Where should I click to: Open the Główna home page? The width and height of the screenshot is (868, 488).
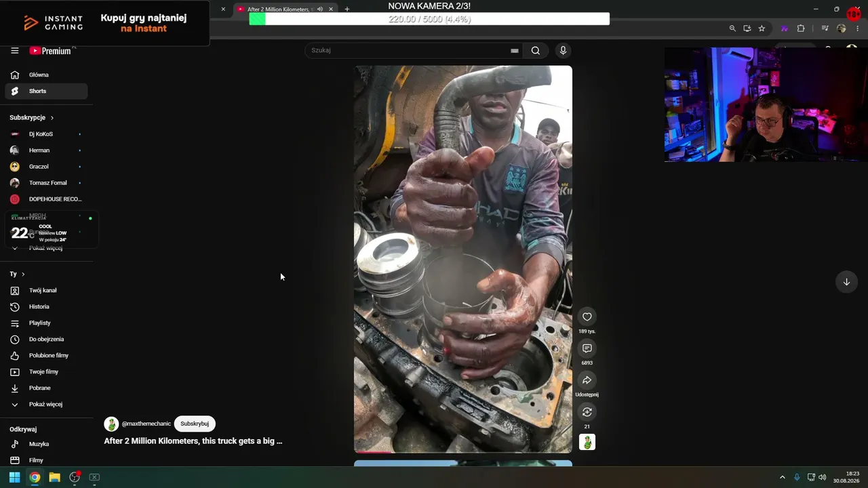(x=46, y=75)
